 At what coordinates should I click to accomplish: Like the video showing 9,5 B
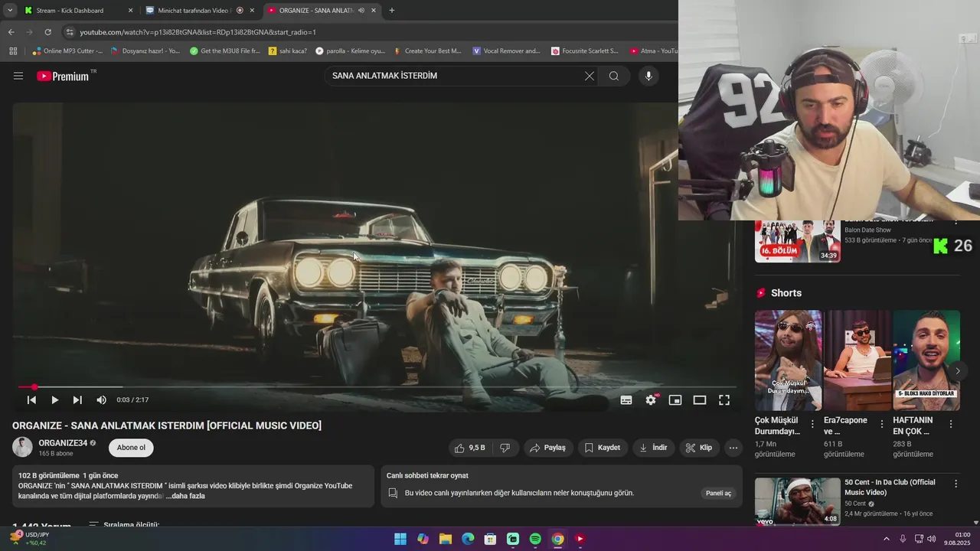(470, 448)
